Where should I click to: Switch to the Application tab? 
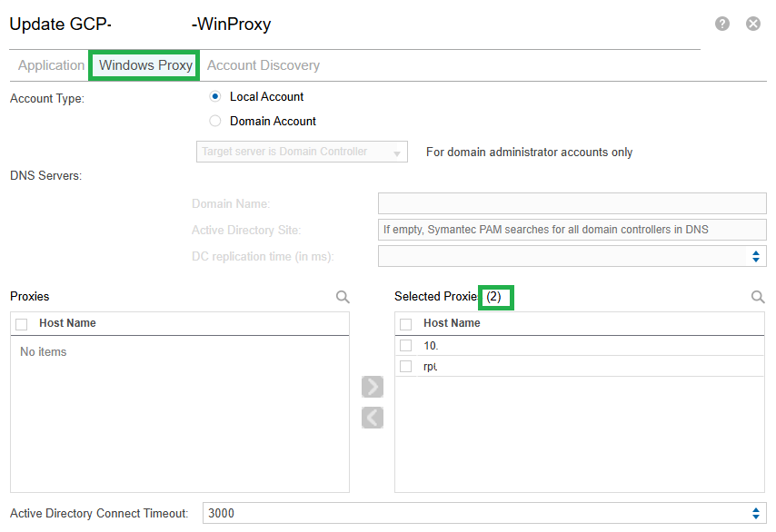click(x=51, y=65)
